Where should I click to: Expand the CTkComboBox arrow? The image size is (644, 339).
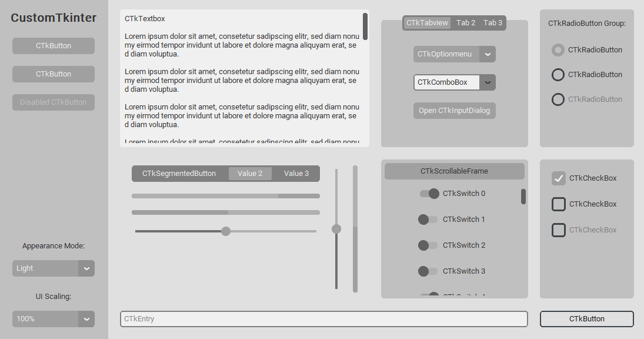(x=488, y=82)
